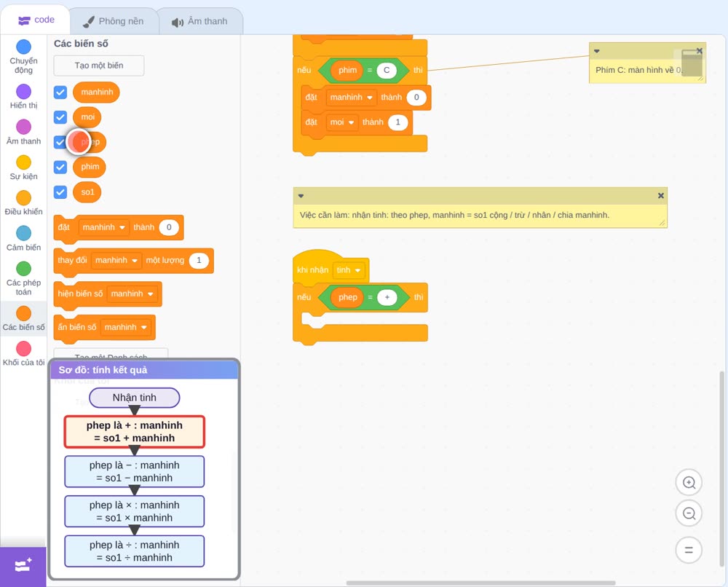Image resolution: width=728 pixels, height=587 pixels.
Task: Open the add extension button bottom-left
Action: [x=23, y=567]
